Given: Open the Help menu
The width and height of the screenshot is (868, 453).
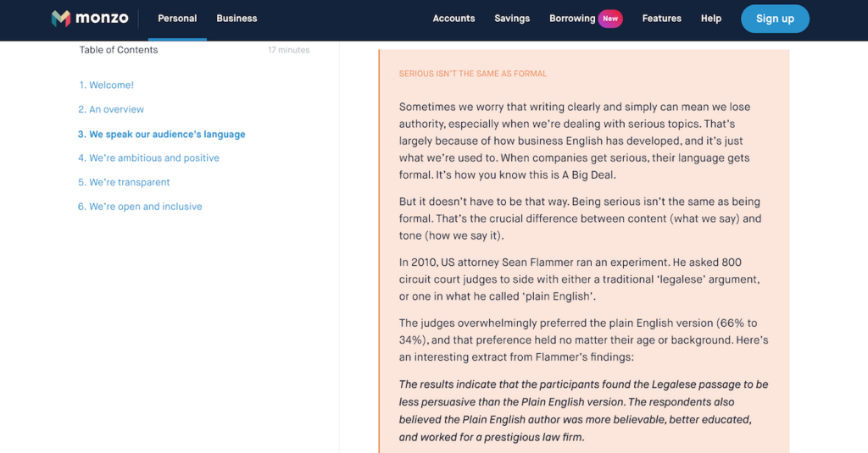Looking at the screenshot, I should click(x=711, y=19).
